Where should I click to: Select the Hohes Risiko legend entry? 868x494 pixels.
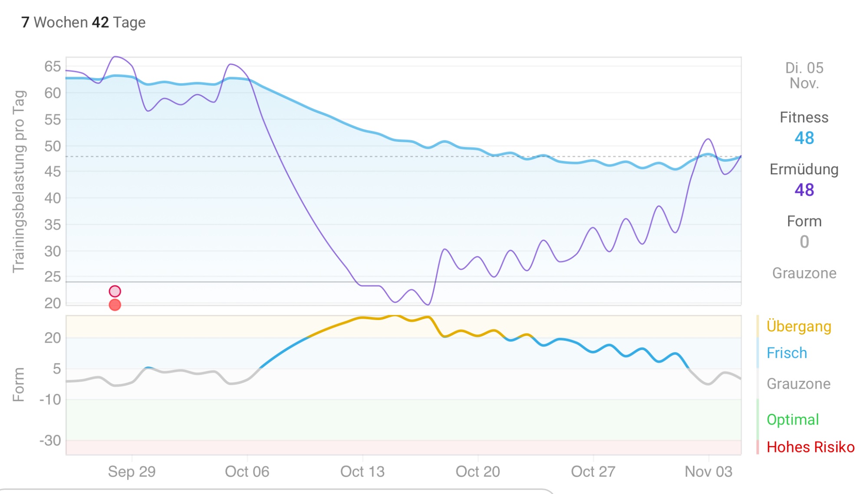pos(810,447)
